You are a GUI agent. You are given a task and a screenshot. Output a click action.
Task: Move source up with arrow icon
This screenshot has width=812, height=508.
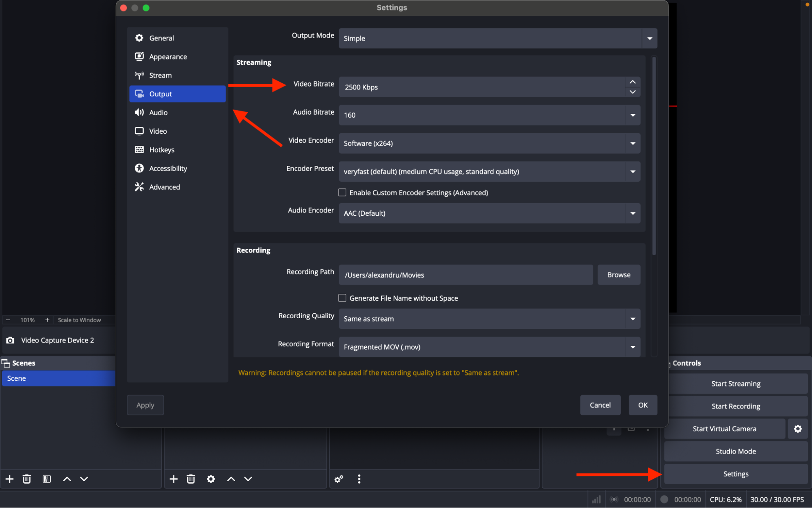(x=230, y=479)
